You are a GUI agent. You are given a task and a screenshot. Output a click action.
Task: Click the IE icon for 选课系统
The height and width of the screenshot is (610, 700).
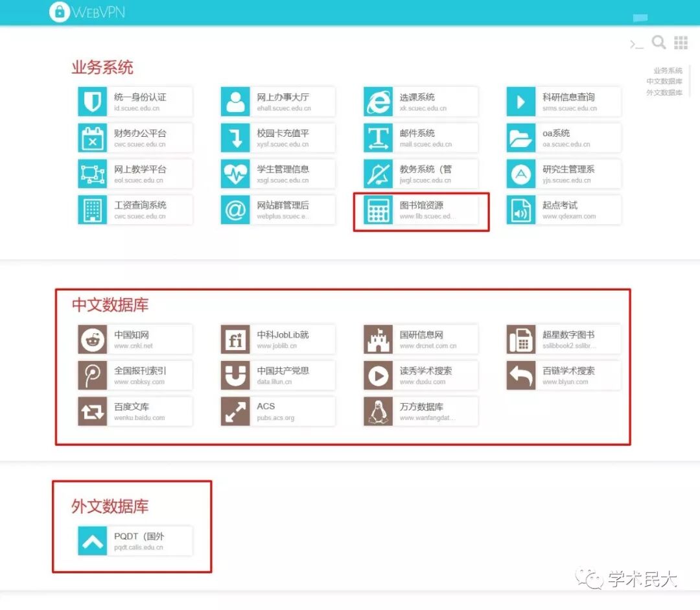coord(378,101)
